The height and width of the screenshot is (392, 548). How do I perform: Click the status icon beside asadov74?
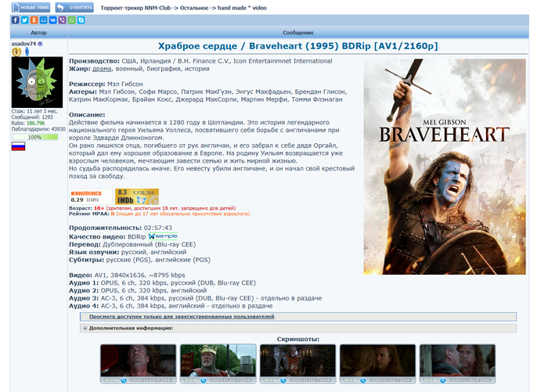tap(40, 44)
